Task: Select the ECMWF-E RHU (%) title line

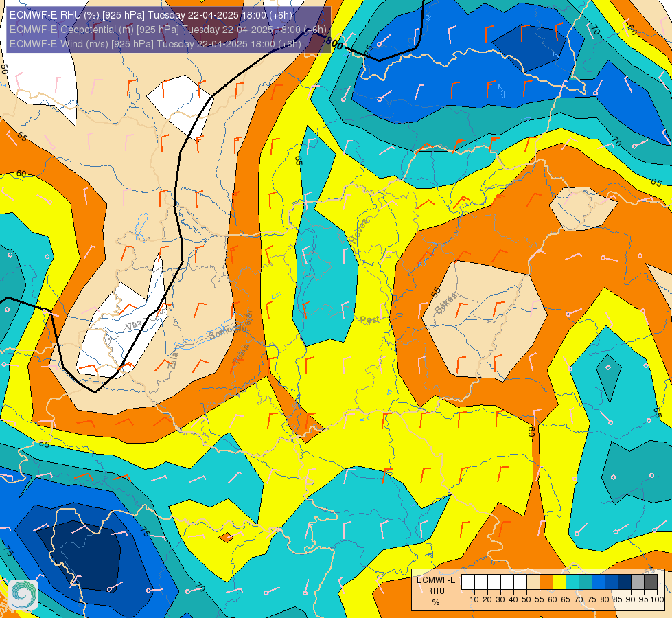Action: click(151, 15)
